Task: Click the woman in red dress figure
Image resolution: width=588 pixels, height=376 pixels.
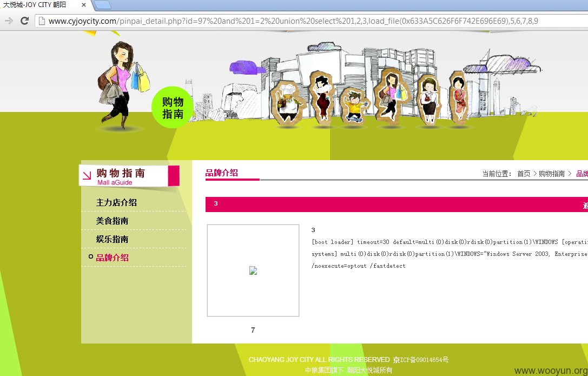Action: tap(322, 97)
